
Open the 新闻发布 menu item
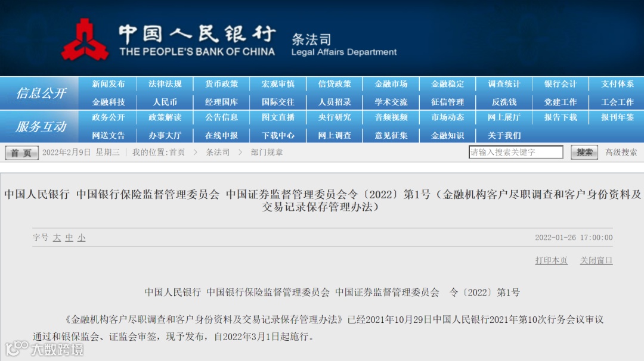(x=109, y=84)
